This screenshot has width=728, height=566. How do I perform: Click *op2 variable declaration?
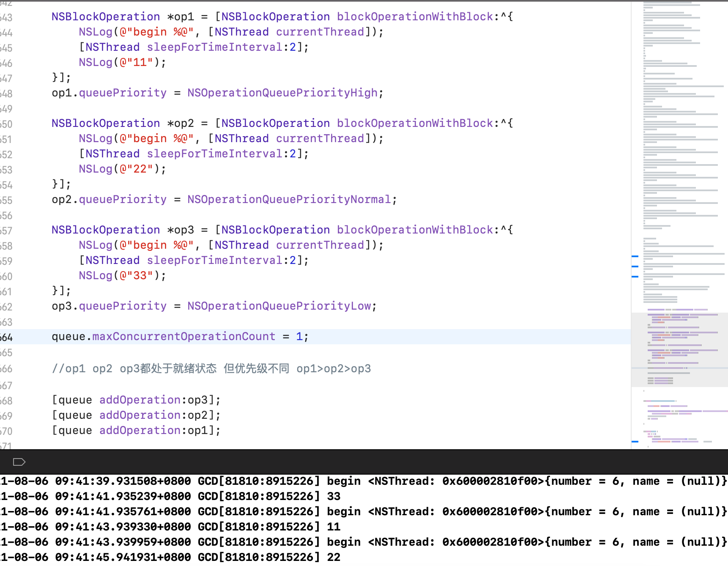(x=181, y=124)
